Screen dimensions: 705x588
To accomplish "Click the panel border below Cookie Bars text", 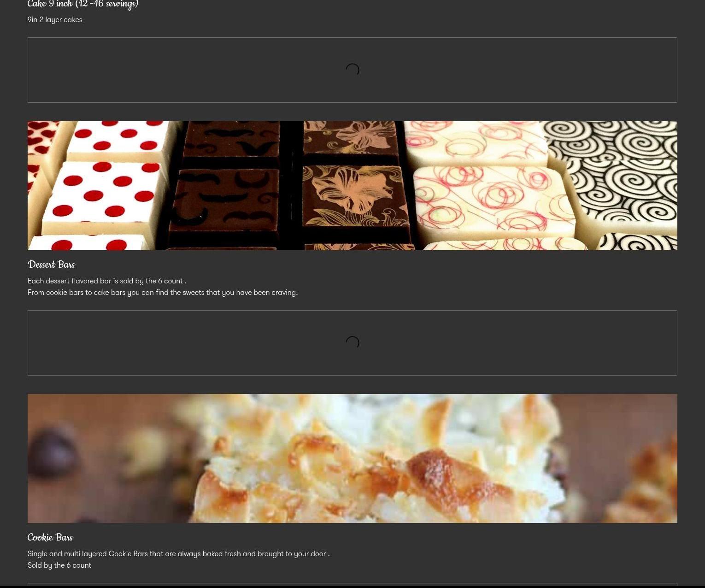I will (352, 584).
